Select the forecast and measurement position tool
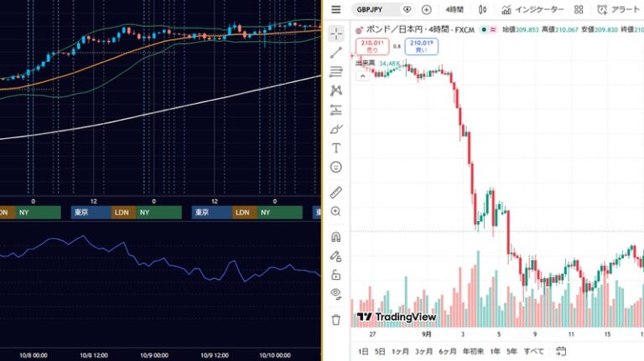644x361 pixels. click(x=336, y=110)
